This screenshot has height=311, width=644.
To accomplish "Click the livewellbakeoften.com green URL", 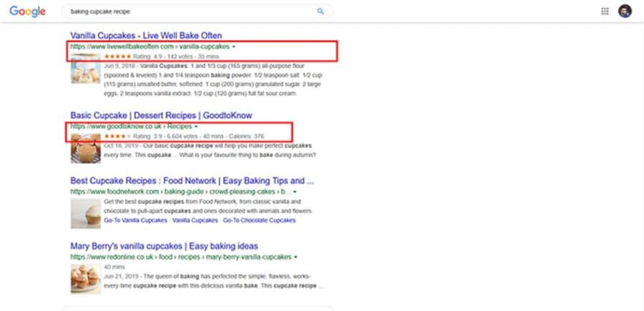I will click(150, 47).
